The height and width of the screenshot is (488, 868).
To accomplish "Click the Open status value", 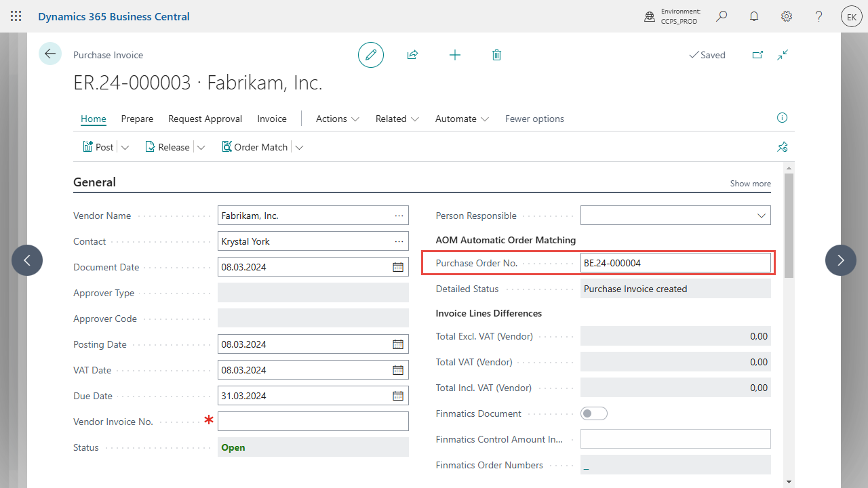I will pos(233,447).
